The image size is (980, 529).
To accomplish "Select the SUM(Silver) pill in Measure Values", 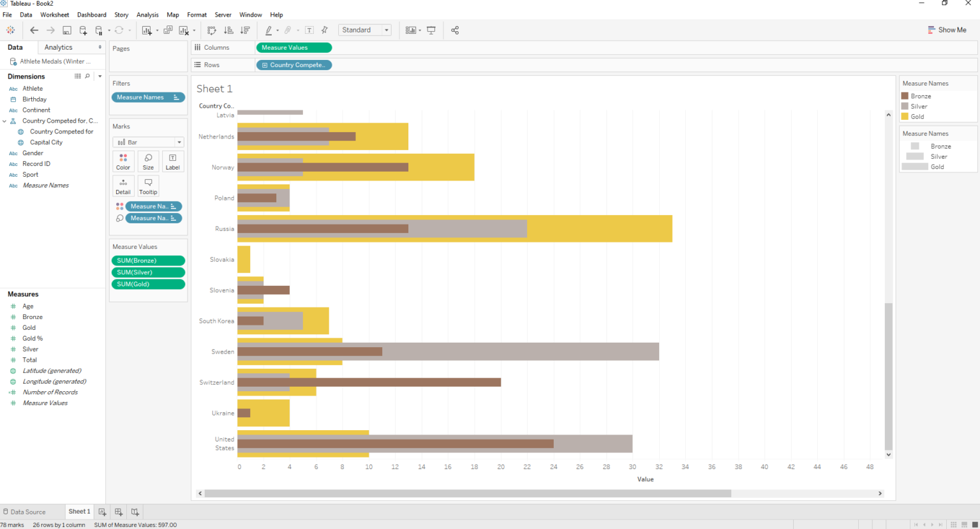I will (147, 272).
